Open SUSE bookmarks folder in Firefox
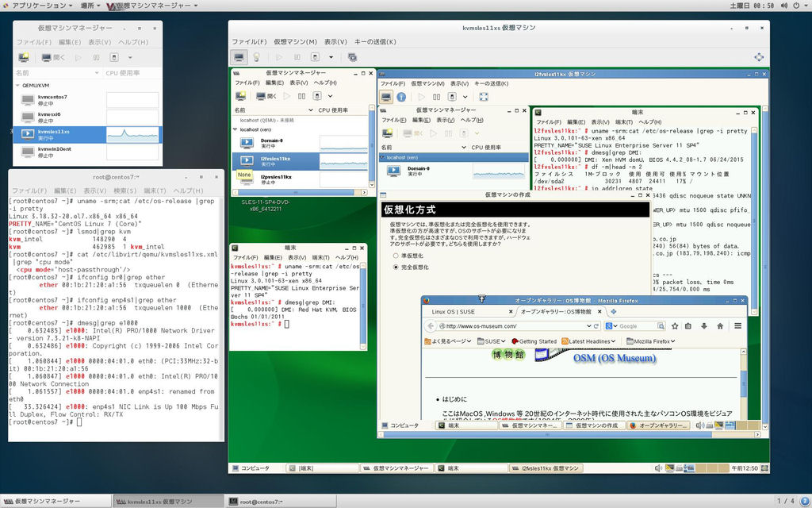Viewport: 812px width, 508px height. point(491,341)
